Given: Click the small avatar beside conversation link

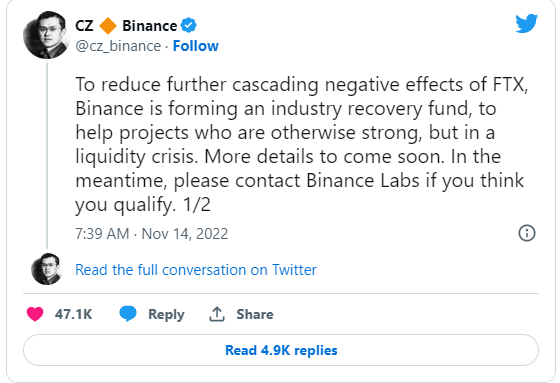Looking at the screenshot, I should [47, 269].
